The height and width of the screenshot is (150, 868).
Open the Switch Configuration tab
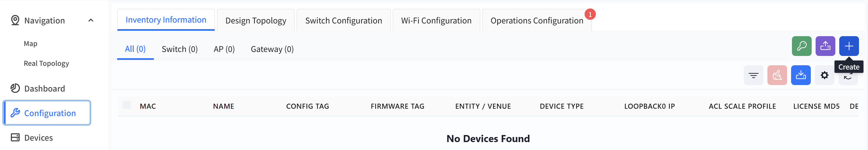343,20
